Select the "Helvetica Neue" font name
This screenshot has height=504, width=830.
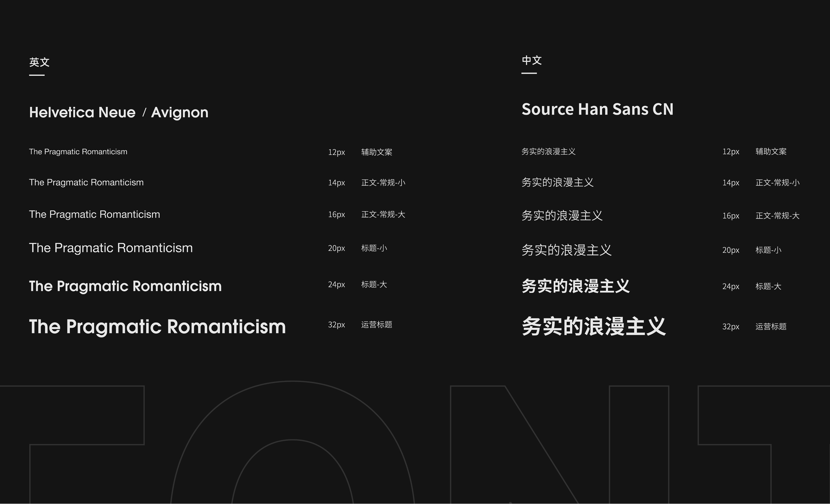coord(82,112)
